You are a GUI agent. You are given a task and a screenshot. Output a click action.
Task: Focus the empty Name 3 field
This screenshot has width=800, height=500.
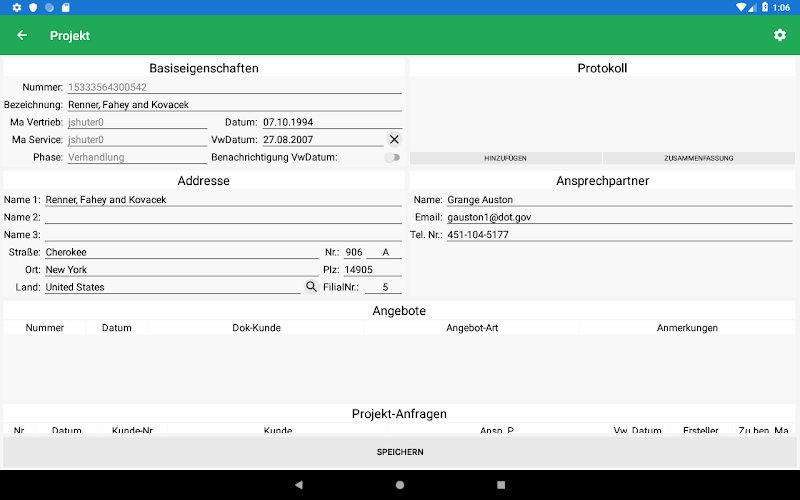[223, 235]
